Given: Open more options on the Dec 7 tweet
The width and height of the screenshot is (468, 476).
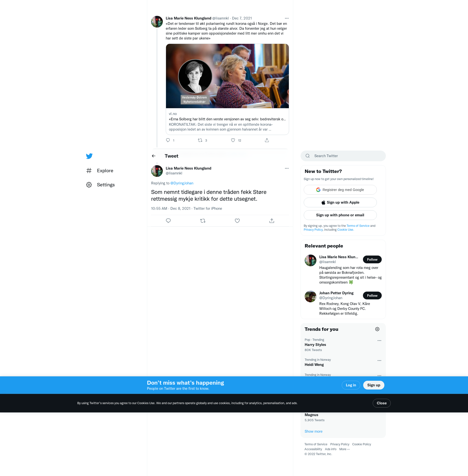Looking at the screenshot, I should point(287,18).
